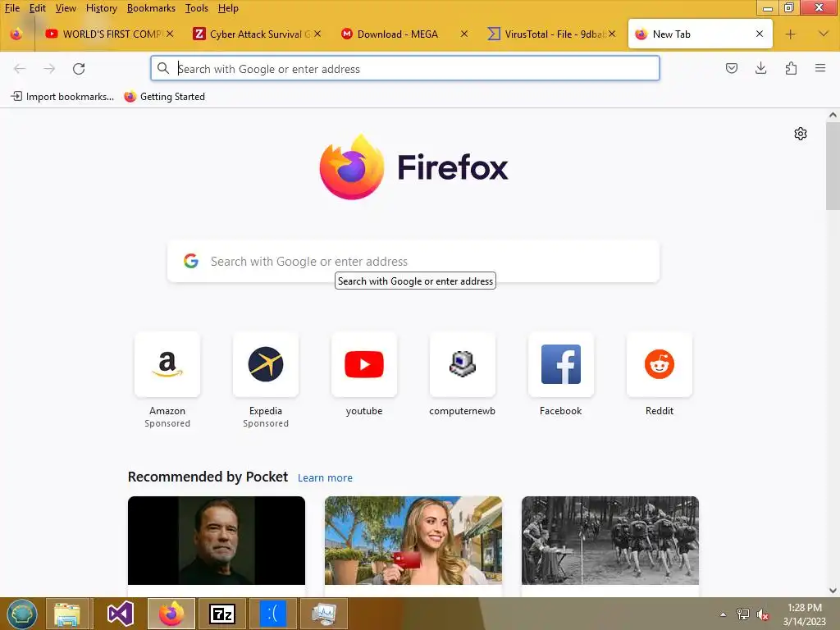The height and width of the screenshot is (630, 840).
Task: Click Firefox taskbar button
Action: point(171,614)
